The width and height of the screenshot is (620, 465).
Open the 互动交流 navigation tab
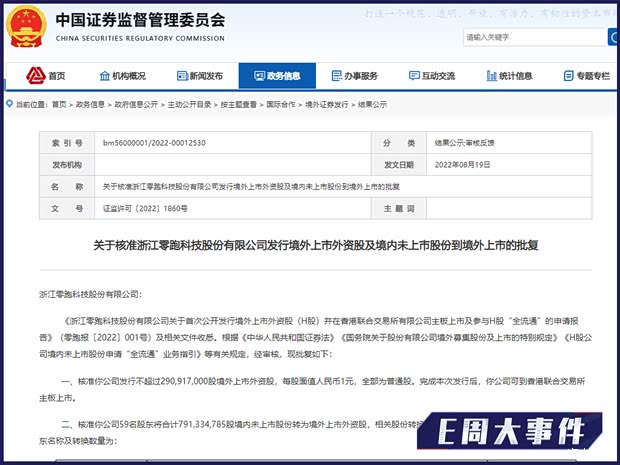tap(432, 76)
